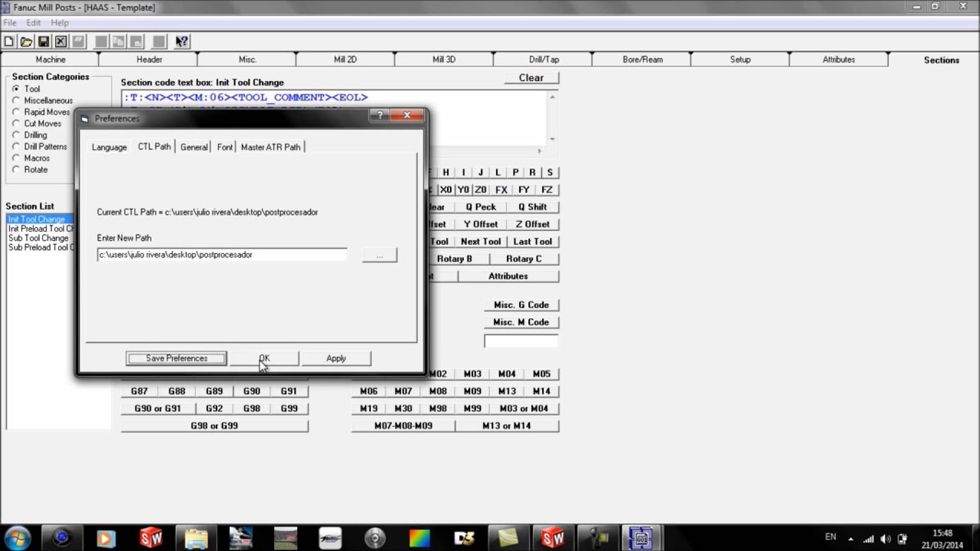Switch to the Master ATR Path tab

270,147
